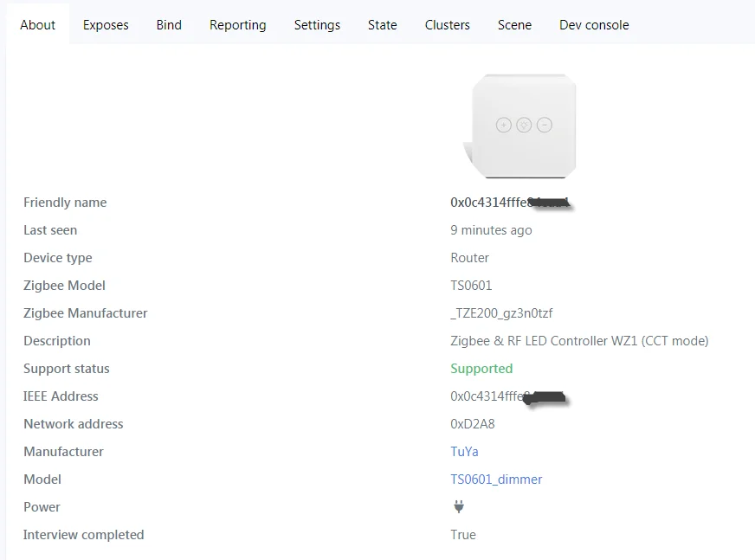Select the Scene tab
Viewport: 755px width, 560px height.
[514, 25]
